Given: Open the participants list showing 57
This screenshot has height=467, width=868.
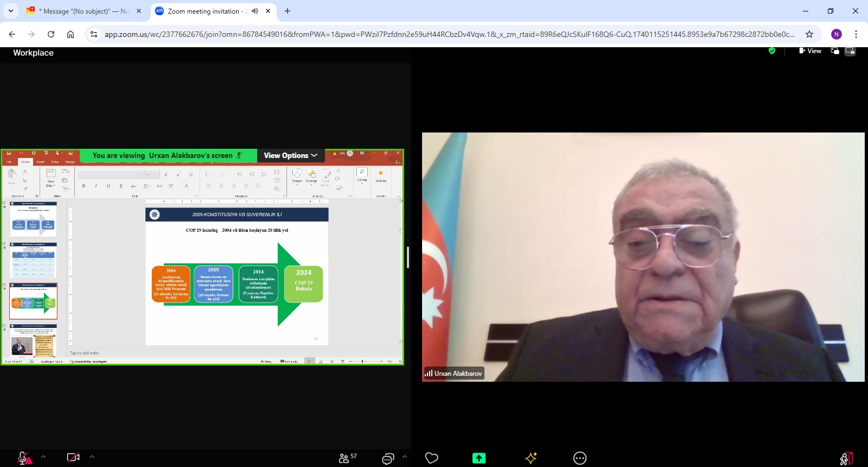Looking at the screenshot, I should 347,458.
